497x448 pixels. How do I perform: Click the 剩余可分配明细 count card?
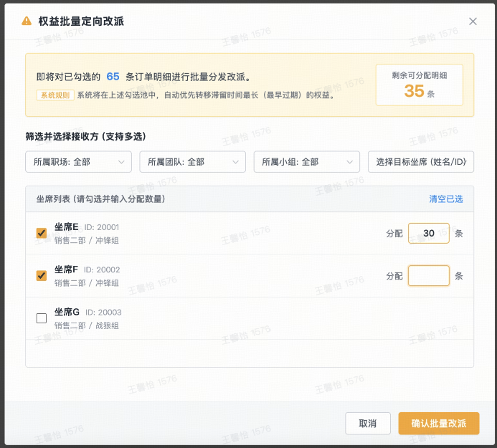pos(419,85)
